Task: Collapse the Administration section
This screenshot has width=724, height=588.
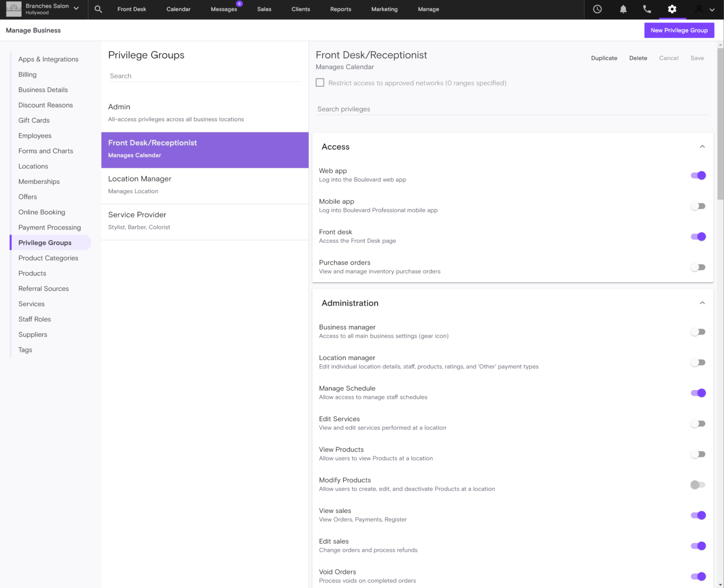Action: [x=702, y=303]
